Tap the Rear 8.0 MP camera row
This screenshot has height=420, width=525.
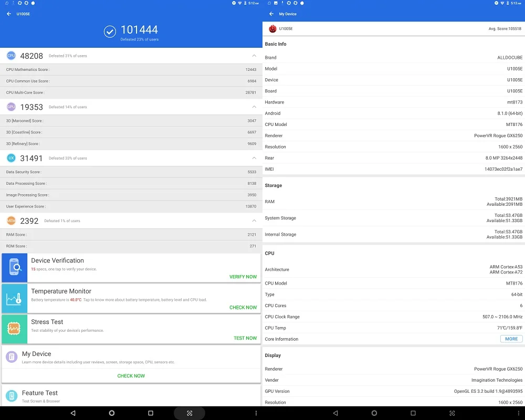[394, 158]
